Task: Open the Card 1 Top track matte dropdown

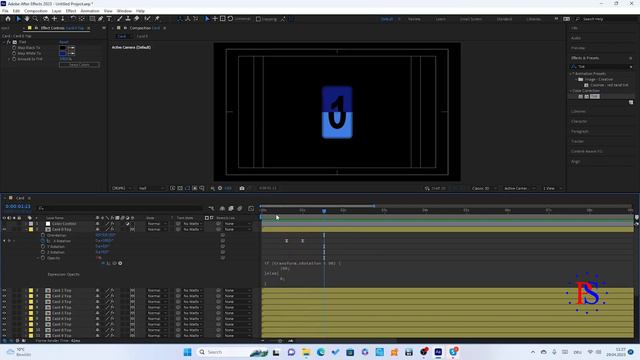Action: click(x=192, y=290)
